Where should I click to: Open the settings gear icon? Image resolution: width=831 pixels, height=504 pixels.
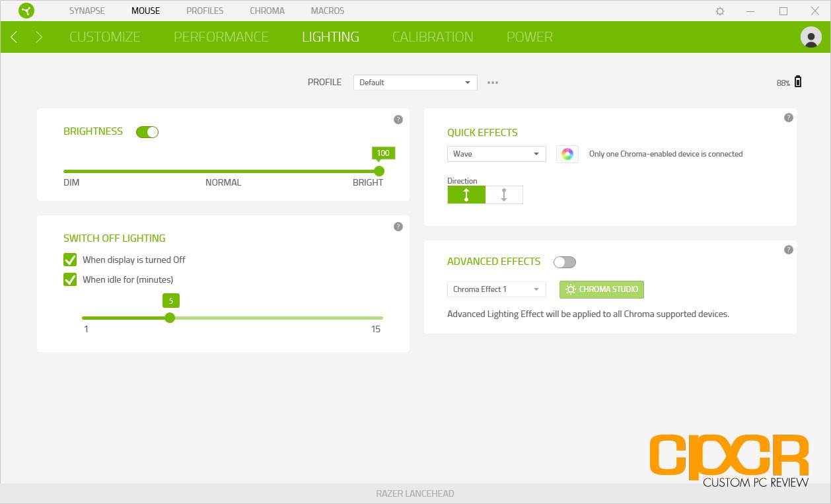coord(720,11)
